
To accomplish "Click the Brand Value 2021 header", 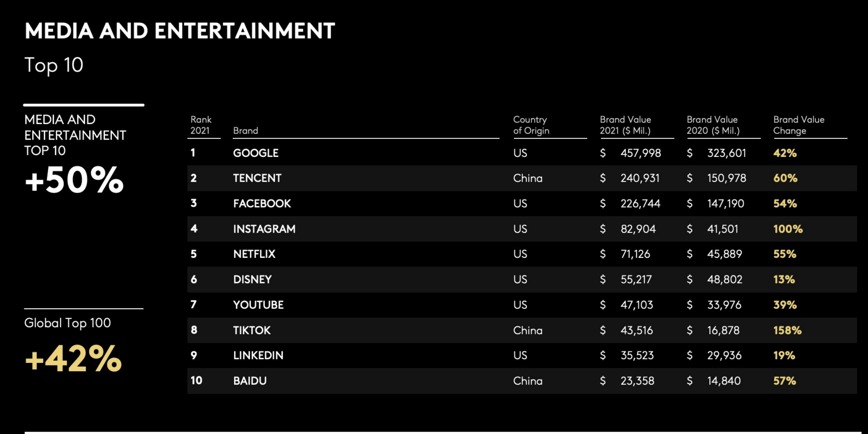I will pos(625,125).
